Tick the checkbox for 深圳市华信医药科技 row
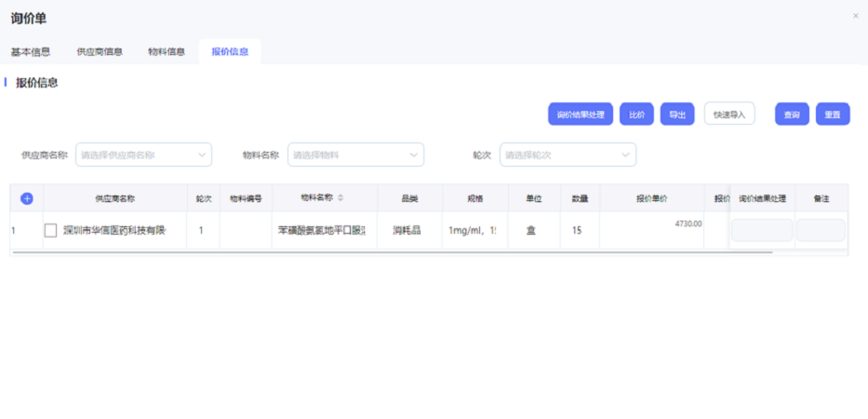Image resolution: width=868 pixels, height=419 pixels. (x=51, y=230)
